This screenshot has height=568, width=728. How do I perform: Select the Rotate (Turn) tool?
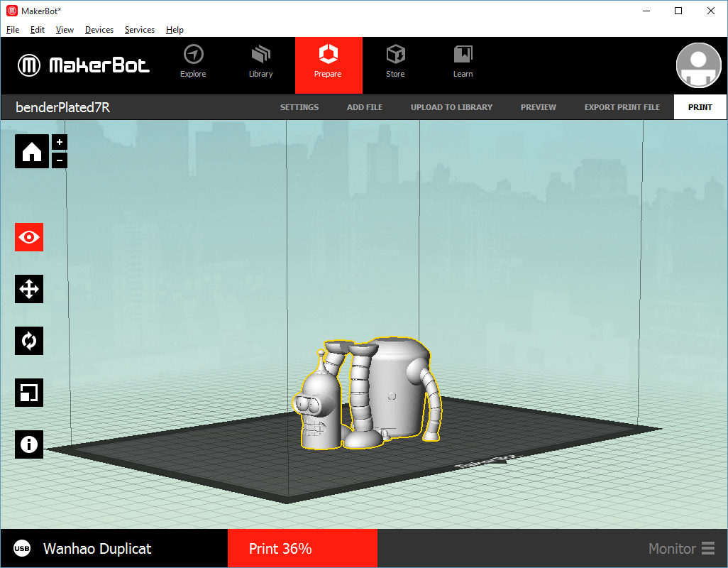click(x=29, y=341)
